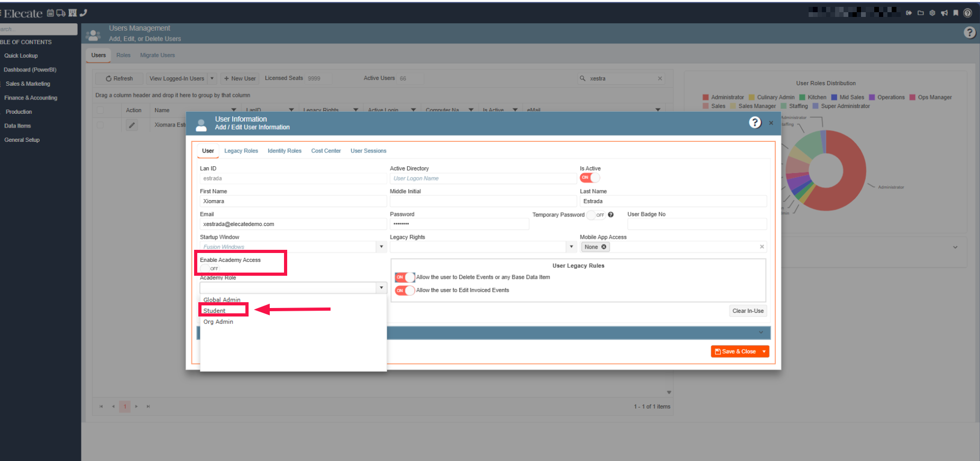Open the Legacy Rights dropdown
Viewport: 980px width, 461px height.
tap(571, 247)
